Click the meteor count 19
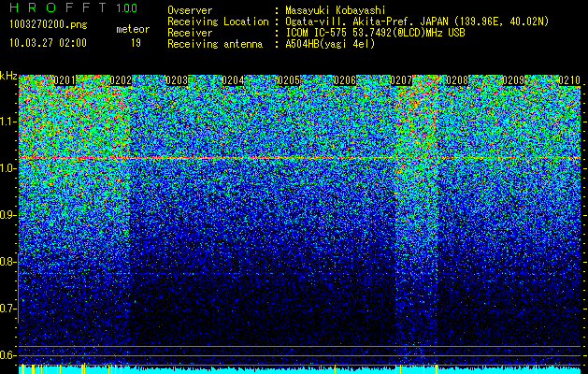 (136, 43)
